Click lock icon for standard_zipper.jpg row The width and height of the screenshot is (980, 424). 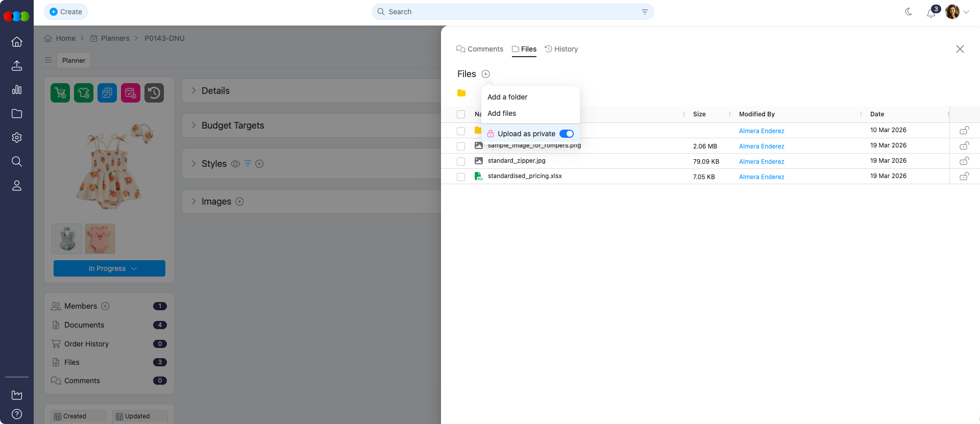[x=964, y=161]
